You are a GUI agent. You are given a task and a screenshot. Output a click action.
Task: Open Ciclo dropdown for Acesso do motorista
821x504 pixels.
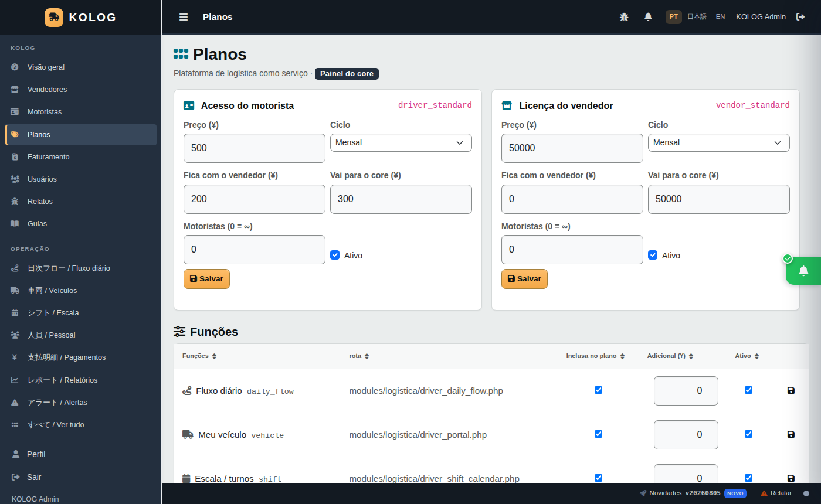click(x=401, y=142)
